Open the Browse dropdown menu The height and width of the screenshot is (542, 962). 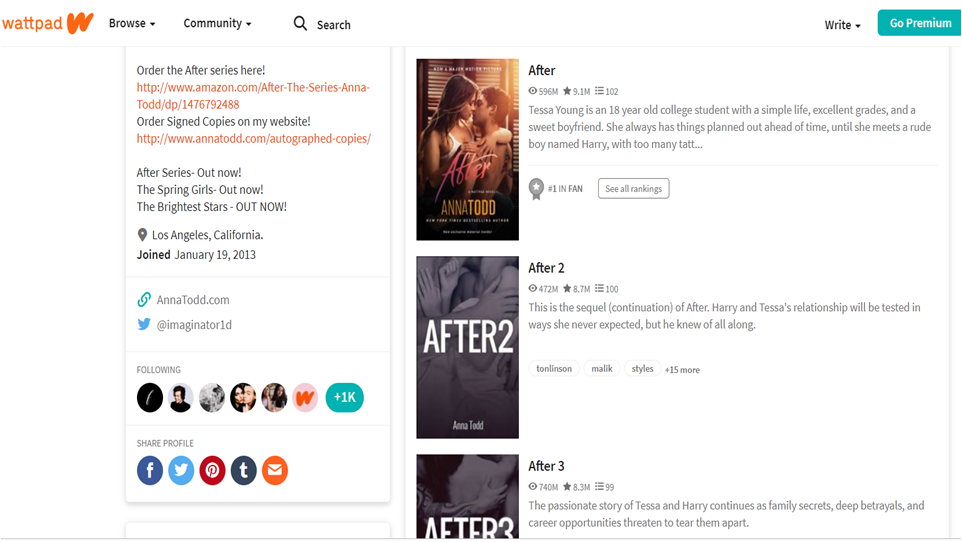(132, 23)
